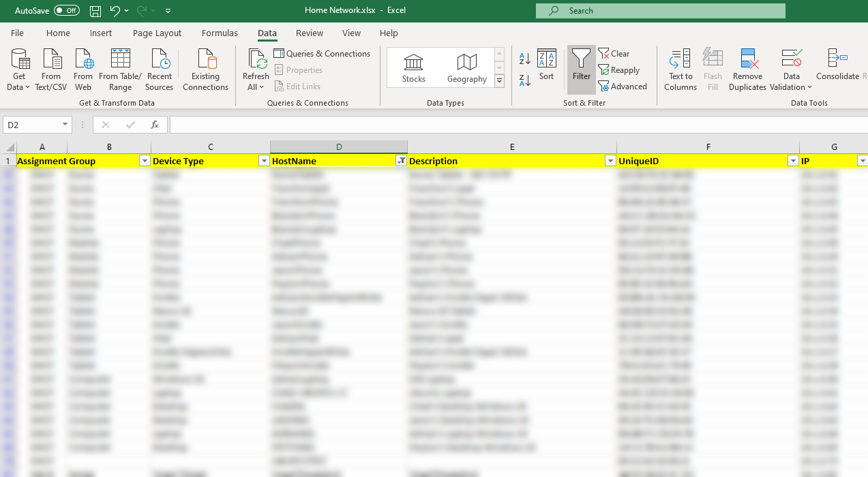Switch to the Formulas tab
Screen dimensions: 868x477
tap(220, 33)
